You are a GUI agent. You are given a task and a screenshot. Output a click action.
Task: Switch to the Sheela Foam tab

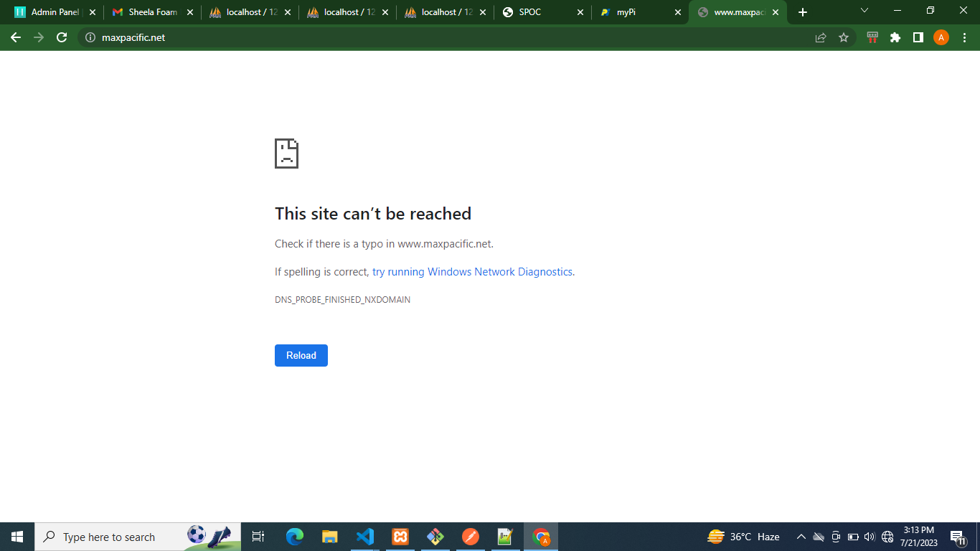(x=152, y=12)
